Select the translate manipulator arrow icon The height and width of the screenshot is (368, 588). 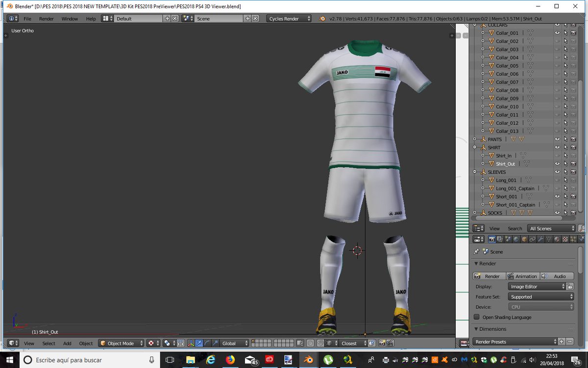(x=199, y=343)
